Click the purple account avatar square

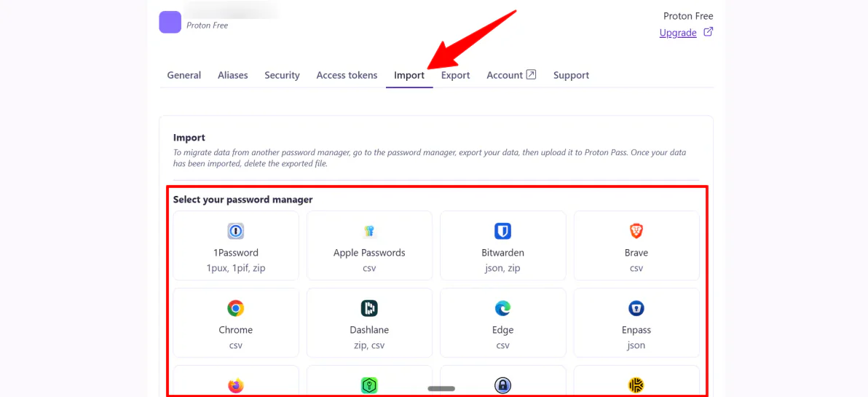click(170, 22)
